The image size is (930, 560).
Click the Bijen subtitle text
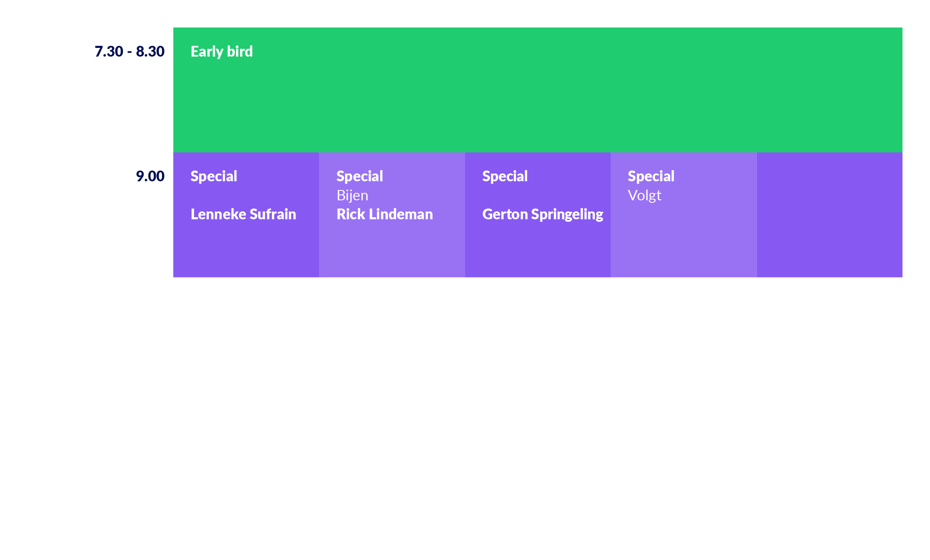point(352,195)
